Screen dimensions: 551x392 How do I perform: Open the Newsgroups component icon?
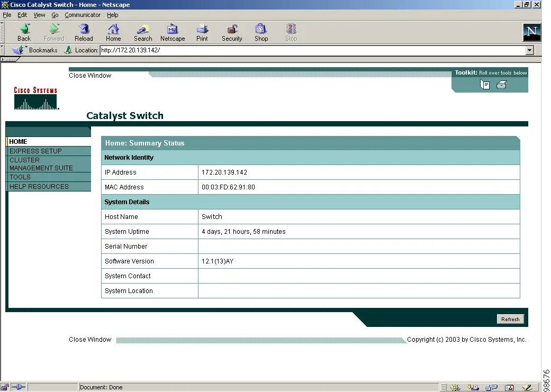point(491,387)
